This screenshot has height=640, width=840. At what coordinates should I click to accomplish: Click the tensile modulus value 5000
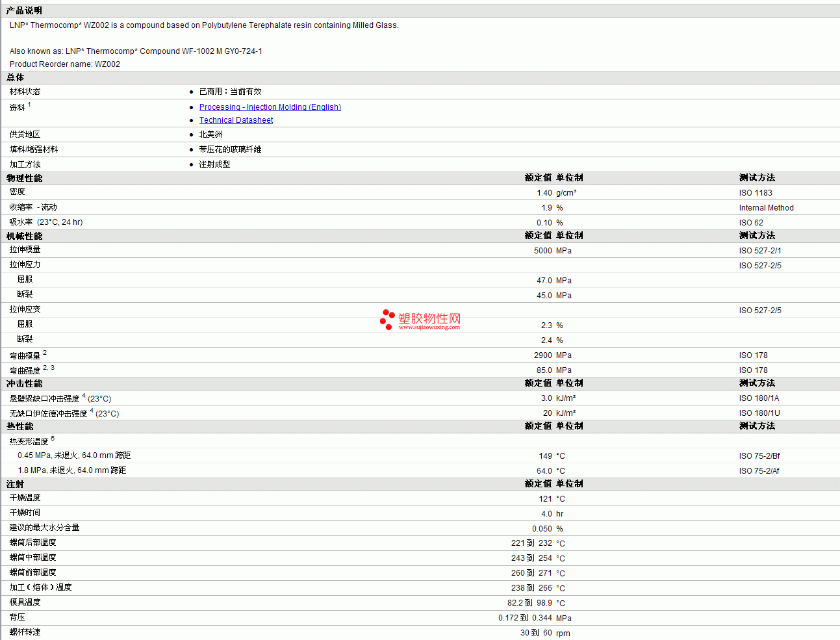coord(543,251)
